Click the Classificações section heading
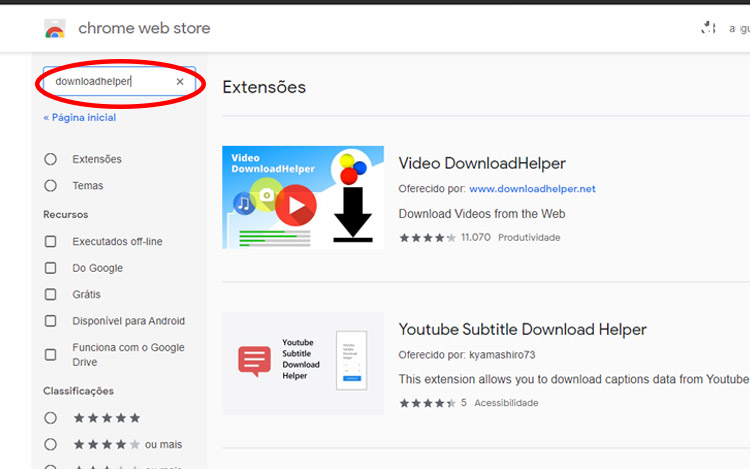This screenshot has height=469, width=750. pyautogui.click(x=78, y=391)
